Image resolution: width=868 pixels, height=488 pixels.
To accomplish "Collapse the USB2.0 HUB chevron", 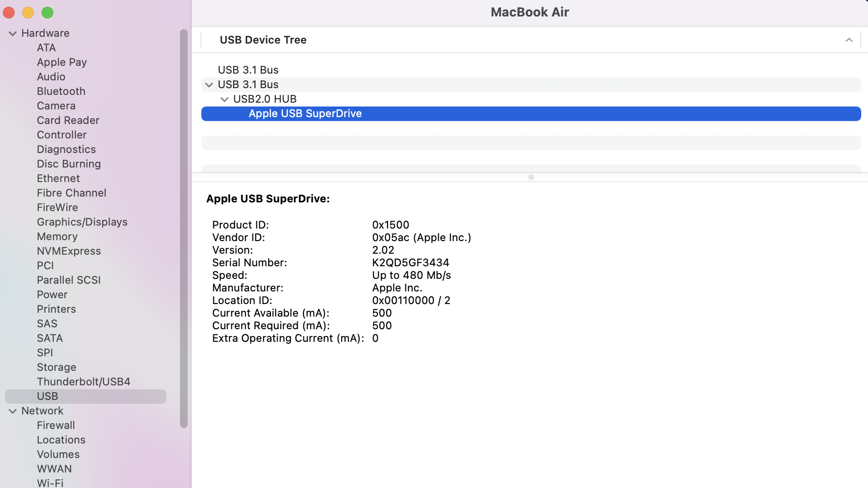I will tap(224, 99).
